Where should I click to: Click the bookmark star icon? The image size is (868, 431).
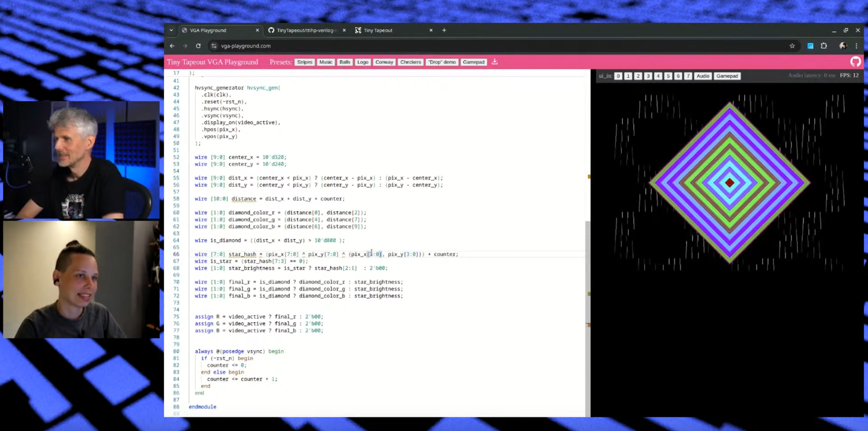pos(792,46)
